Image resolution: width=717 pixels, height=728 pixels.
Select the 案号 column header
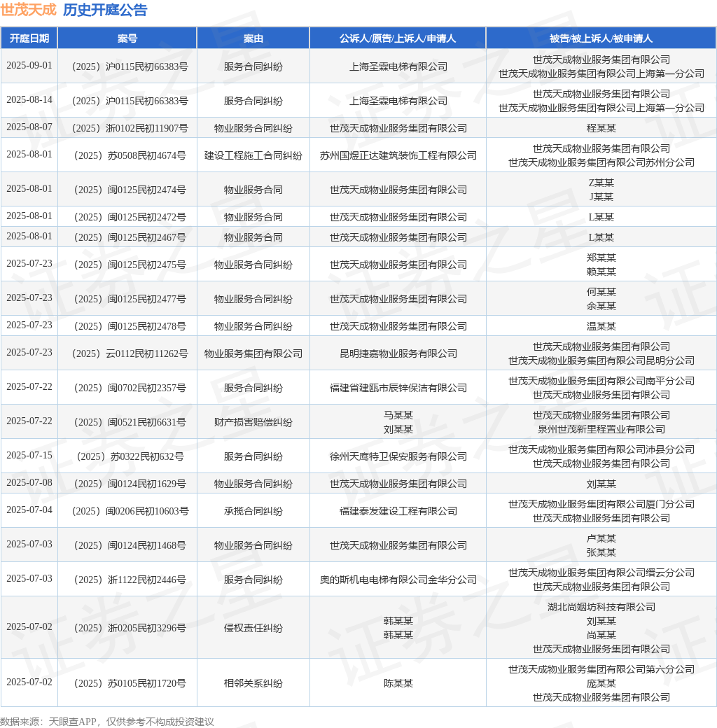(127, 38)
